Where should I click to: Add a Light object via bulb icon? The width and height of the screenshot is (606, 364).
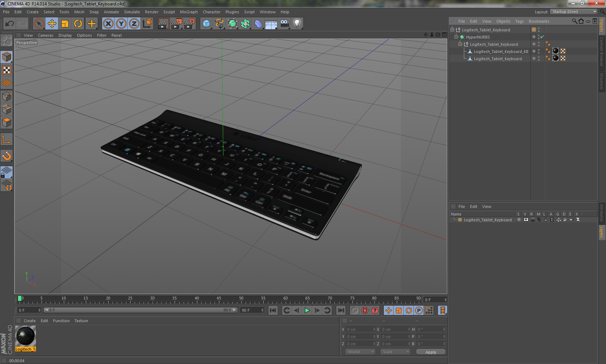pos(297,24)
